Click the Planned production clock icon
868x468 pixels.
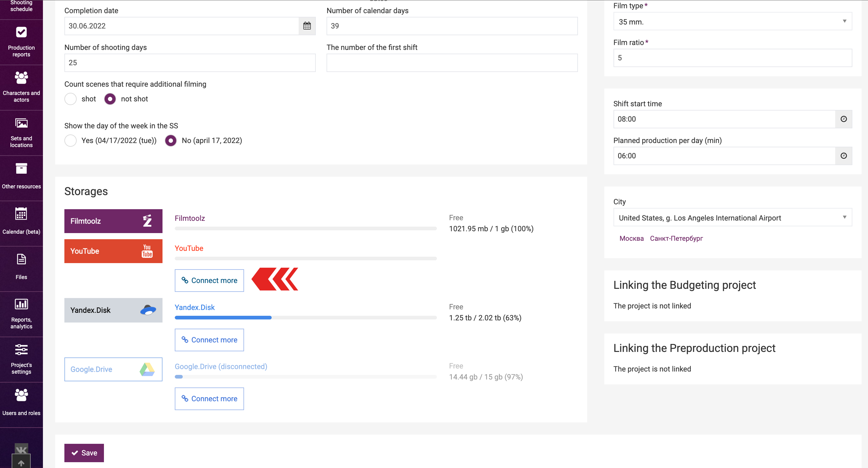pos(843,156)
